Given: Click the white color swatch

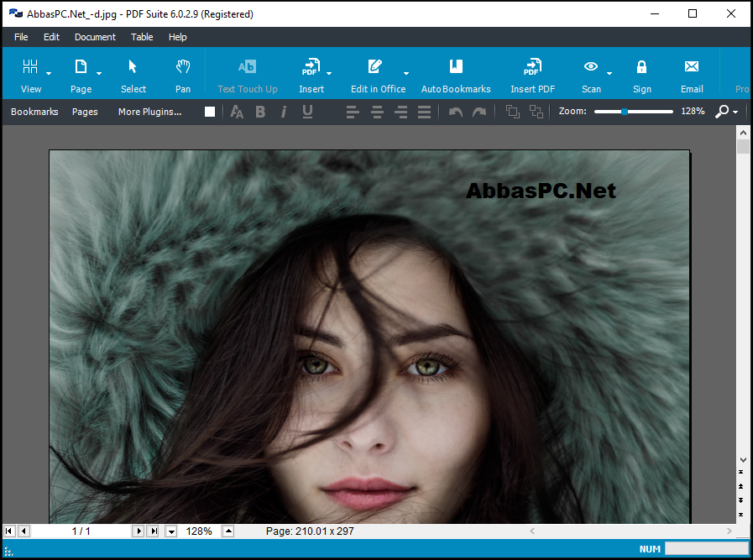Looking at the screenshot, I should (x=210, y=112).
